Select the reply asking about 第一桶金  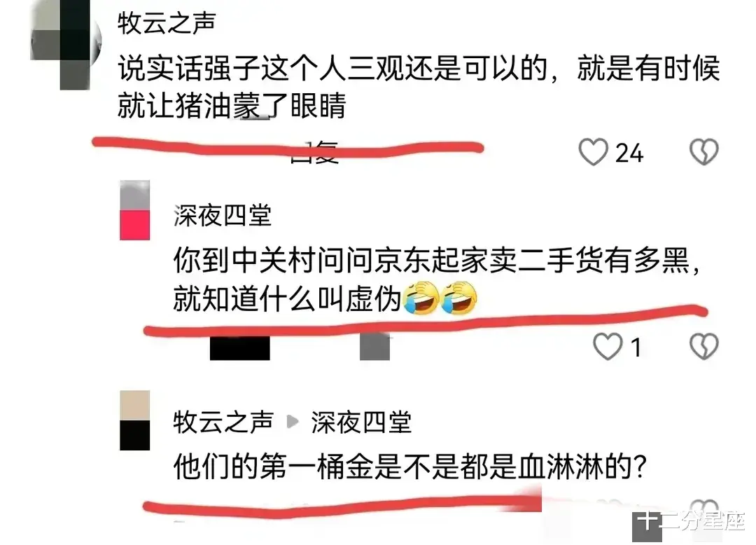point(409,467)
